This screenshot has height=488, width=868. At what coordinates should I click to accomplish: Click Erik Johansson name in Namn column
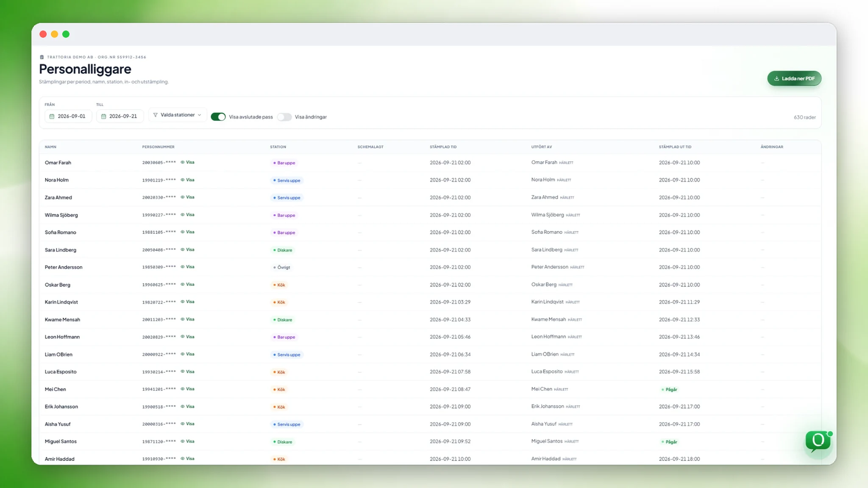pyautogui.click(x=61, y=406)
